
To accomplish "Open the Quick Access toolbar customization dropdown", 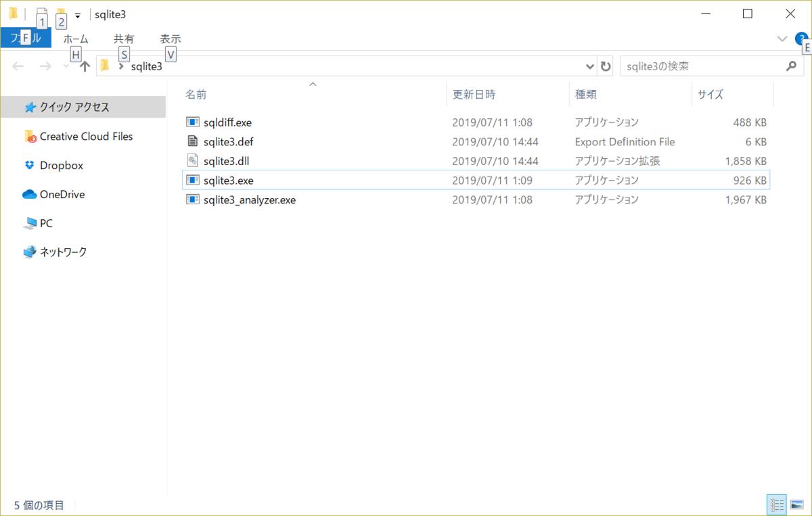I will [x=77, y=14].
